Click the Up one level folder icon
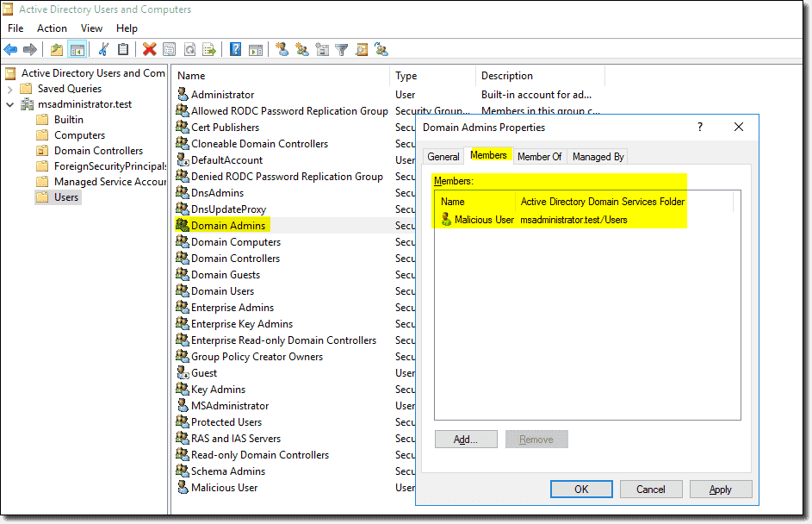The height and width of the screenshot is (524, 812). (x=57, y=50)
